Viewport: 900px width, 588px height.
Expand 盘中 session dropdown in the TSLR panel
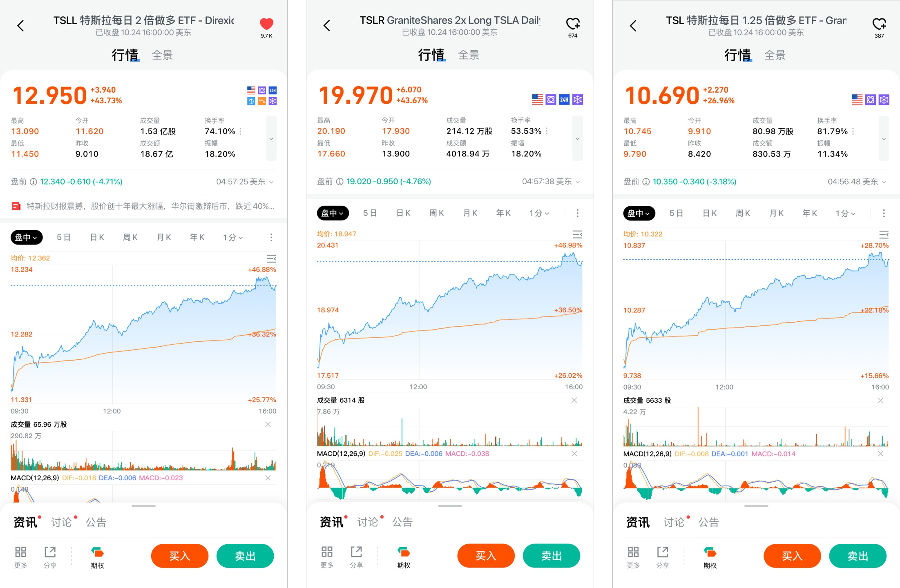tap(333, 213)
